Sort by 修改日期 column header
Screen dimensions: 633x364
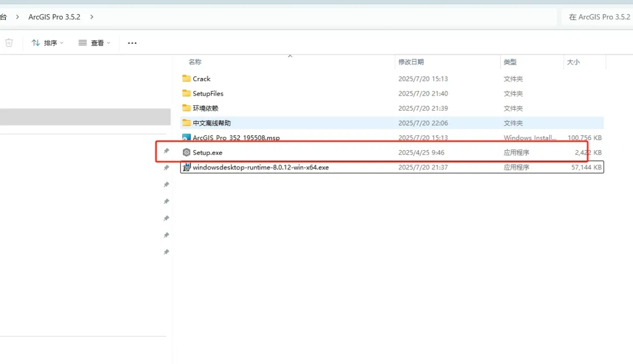coord(411,62)
